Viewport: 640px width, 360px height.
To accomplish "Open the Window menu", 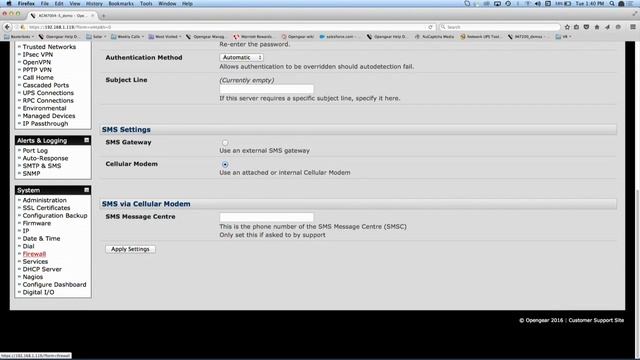I will point(167,3).
